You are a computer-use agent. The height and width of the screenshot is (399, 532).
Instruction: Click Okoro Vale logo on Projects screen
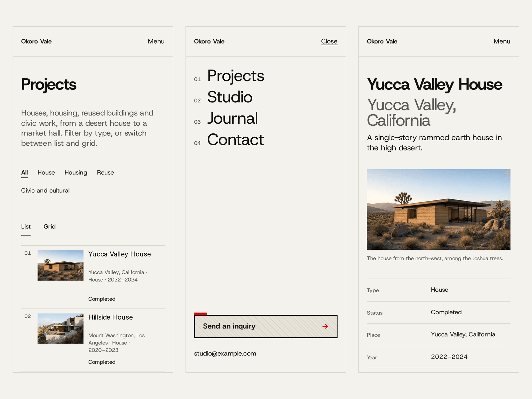36,41
